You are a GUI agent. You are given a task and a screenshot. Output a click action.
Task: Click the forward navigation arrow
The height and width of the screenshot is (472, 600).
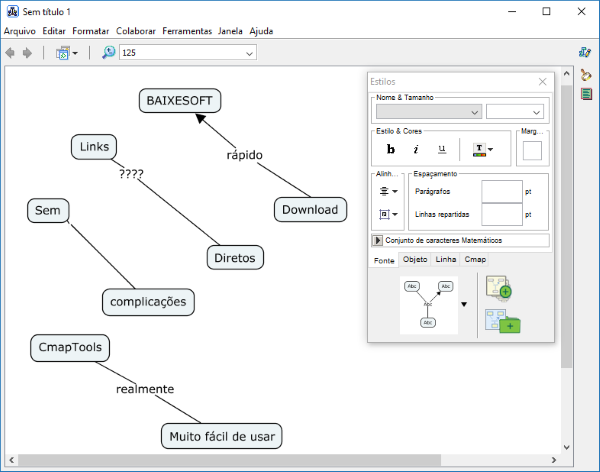pyautogui.click(x=27, y=53)
